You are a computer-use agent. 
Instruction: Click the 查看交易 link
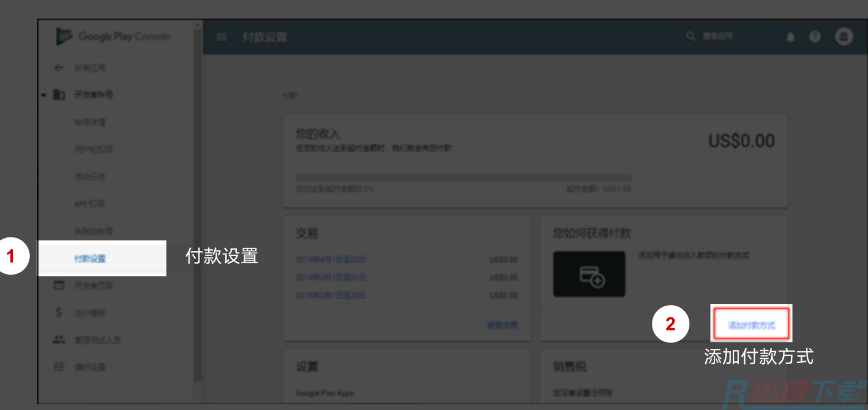(502, 325)
